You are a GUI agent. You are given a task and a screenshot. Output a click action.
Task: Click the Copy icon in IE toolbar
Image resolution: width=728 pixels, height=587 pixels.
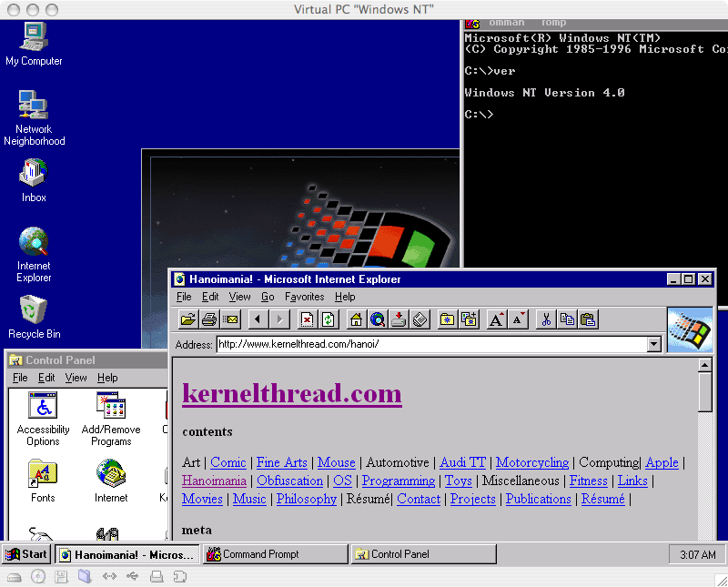coord(567,319)
